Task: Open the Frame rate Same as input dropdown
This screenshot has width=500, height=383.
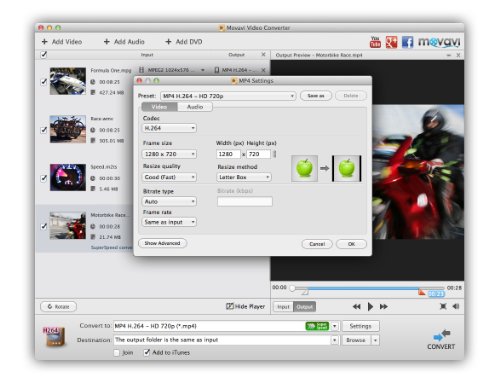Action: tap(169, 222)
